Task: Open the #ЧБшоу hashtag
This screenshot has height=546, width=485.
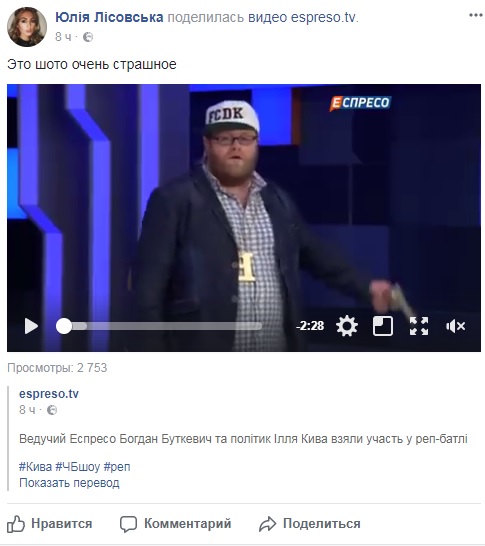Action: pyautogui.click(x=78, y=467)
